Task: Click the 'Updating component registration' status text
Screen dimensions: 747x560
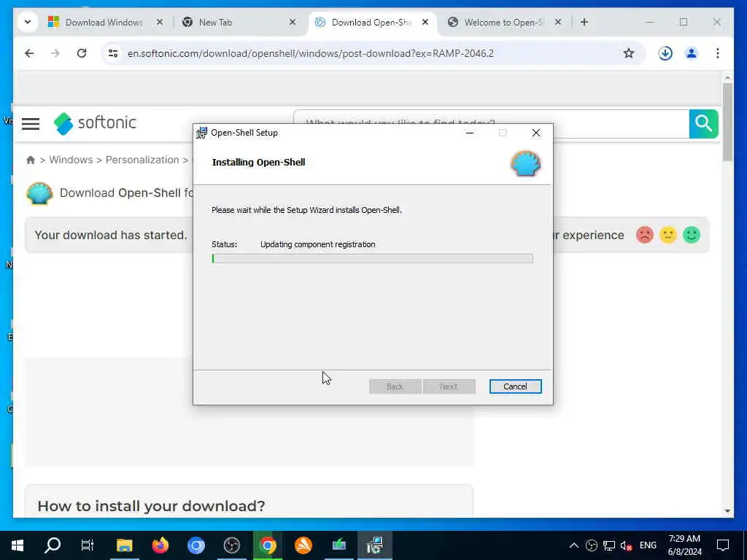Action: point(318,244)
